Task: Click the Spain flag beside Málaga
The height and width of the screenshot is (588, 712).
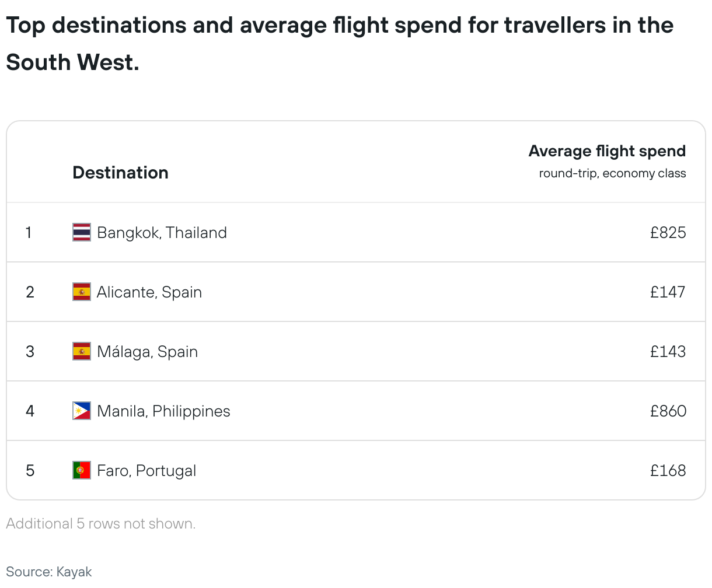Action: click(x=82, y=351)
